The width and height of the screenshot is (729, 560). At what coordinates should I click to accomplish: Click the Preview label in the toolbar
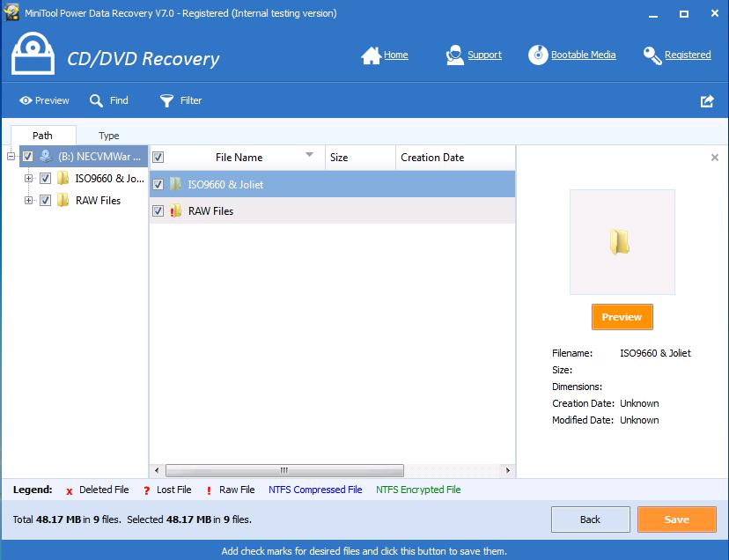click(52, 100)
